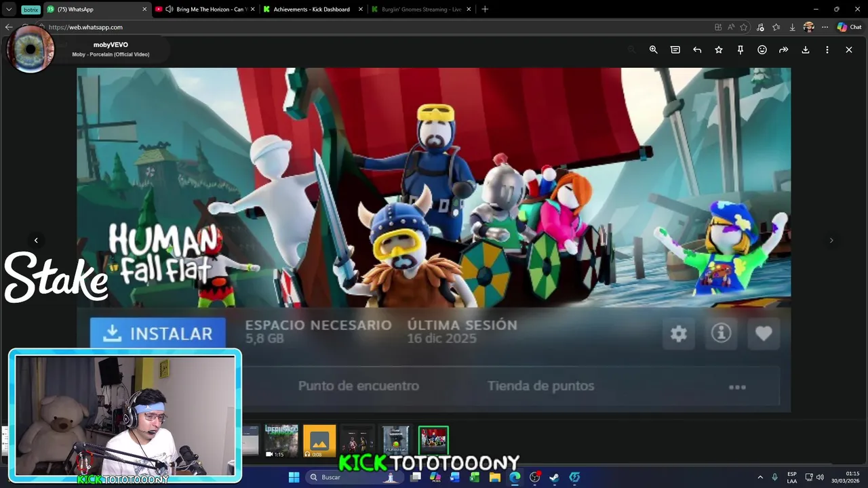Open the browser Favorites list
Image resolution: width=868 pixels, height=488 pixels.
tap(776, 27)
